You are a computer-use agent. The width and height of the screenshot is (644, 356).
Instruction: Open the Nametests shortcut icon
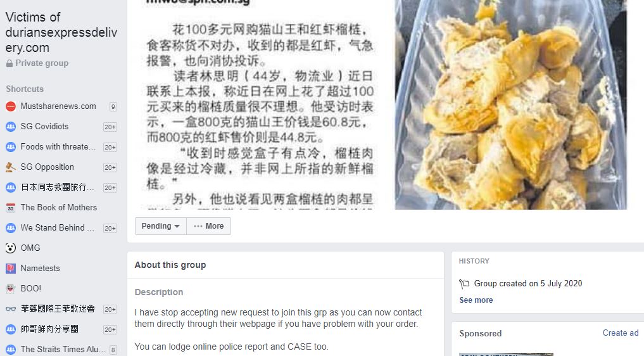[11, 269]
